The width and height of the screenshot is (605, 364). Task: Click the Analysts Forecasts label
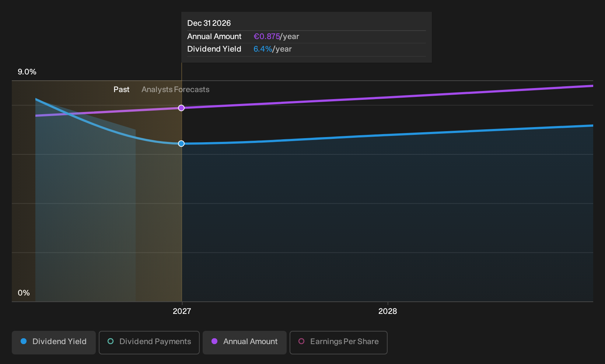coord(175,90)
